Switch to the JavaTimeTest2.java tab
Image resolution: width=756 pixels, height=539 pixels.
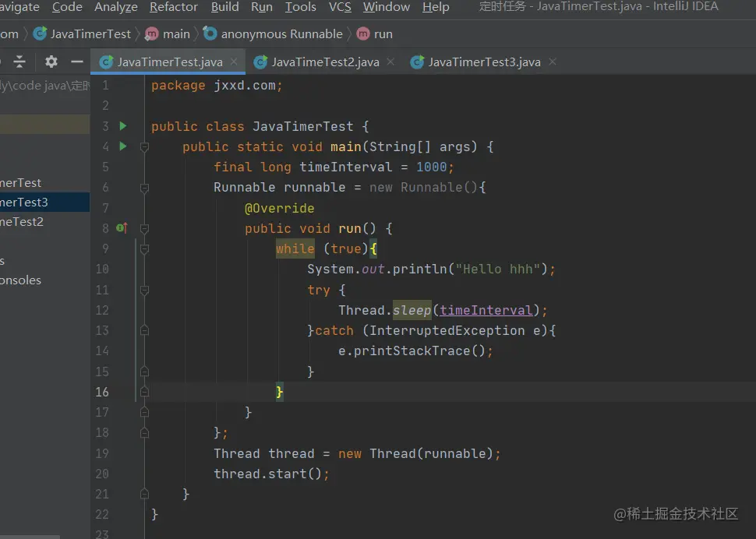click(x=326, y=62)
